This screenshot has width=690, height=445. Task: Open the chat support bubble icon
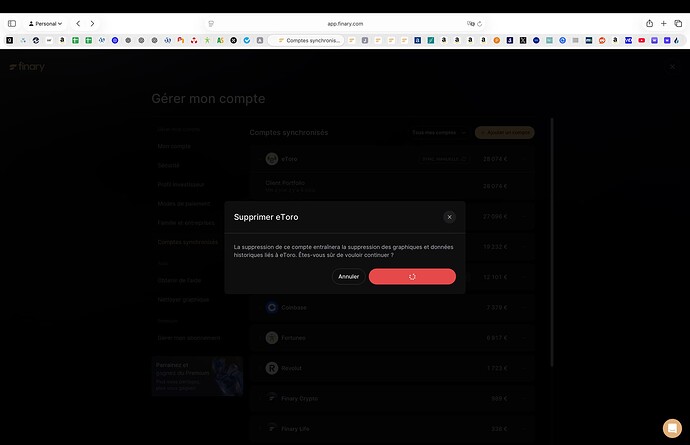pyautogui.click(x=672, y=428)
